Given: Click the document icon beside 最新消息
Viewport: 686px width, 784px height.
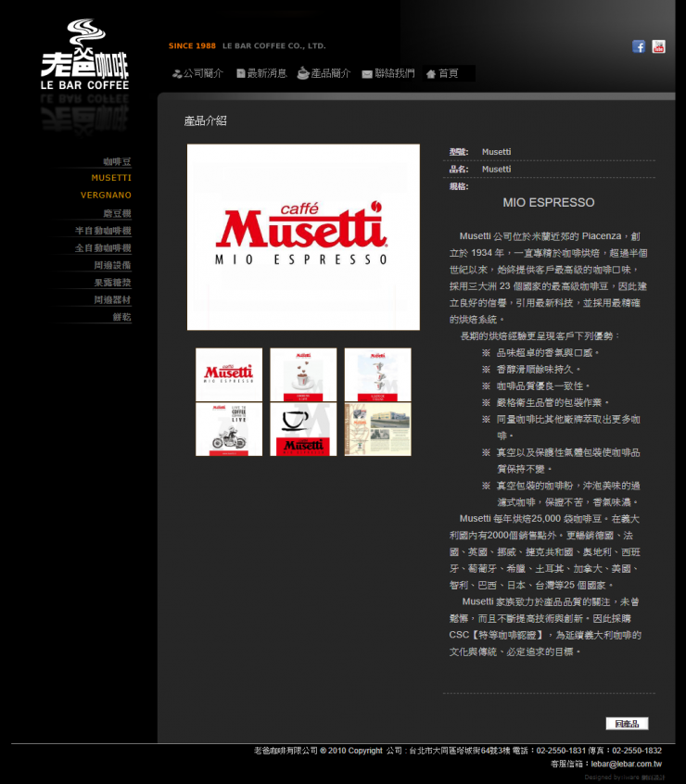Looking at the screenshot, I should coord(241,74).
